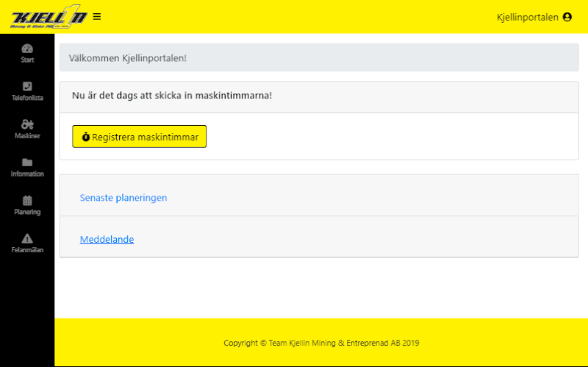Image resolution: width=588 pixels, height=367 pixels.
Task: Open the Meddelande link
Action: (107, 240)
